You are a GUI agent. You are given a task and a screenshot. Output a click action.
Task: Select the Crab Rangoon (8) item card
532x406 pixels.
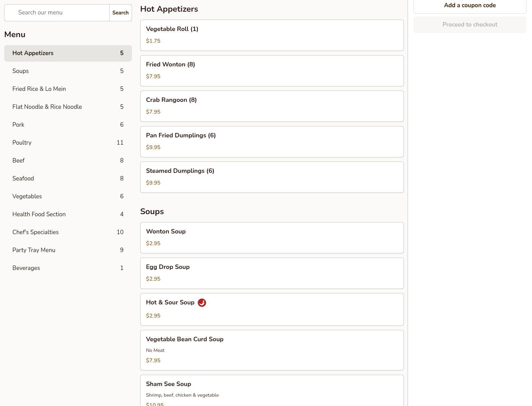[x=272, y=106]
